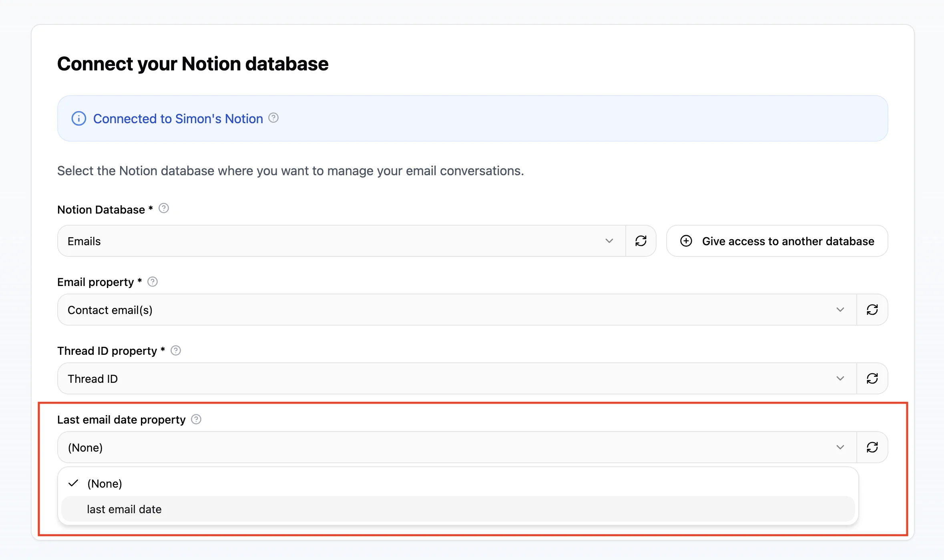Refresh the Notion Database list
This screenshot has width=944, height=560.
point(641,241)
